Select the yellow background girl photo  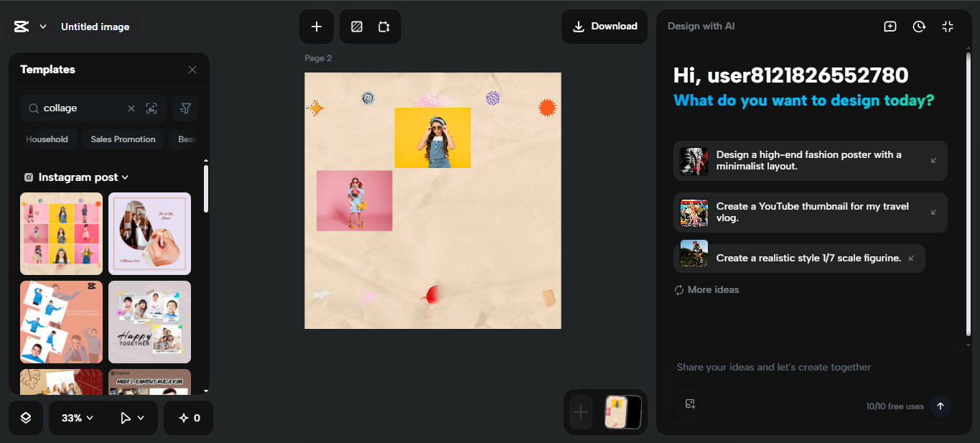433,138
